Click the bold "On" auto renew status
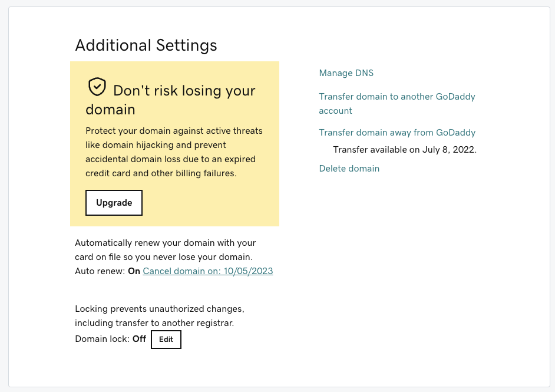The height and width of the screenshot is (392, 555). [134, 271]
